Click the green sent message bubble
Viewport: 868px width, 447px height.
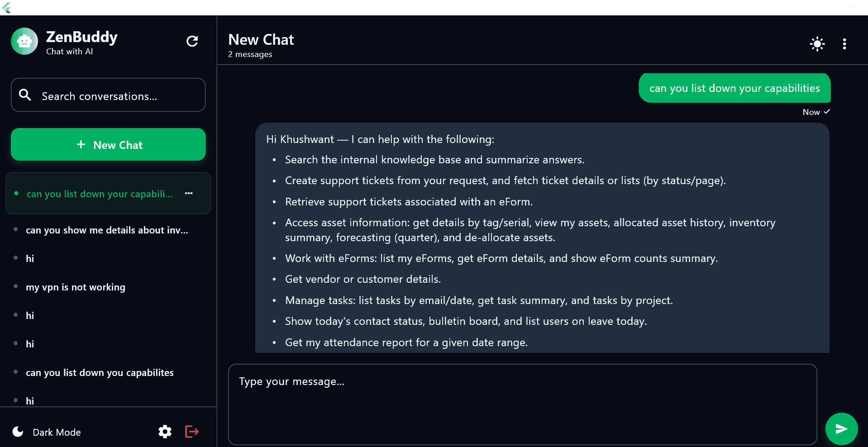[734, 88]
